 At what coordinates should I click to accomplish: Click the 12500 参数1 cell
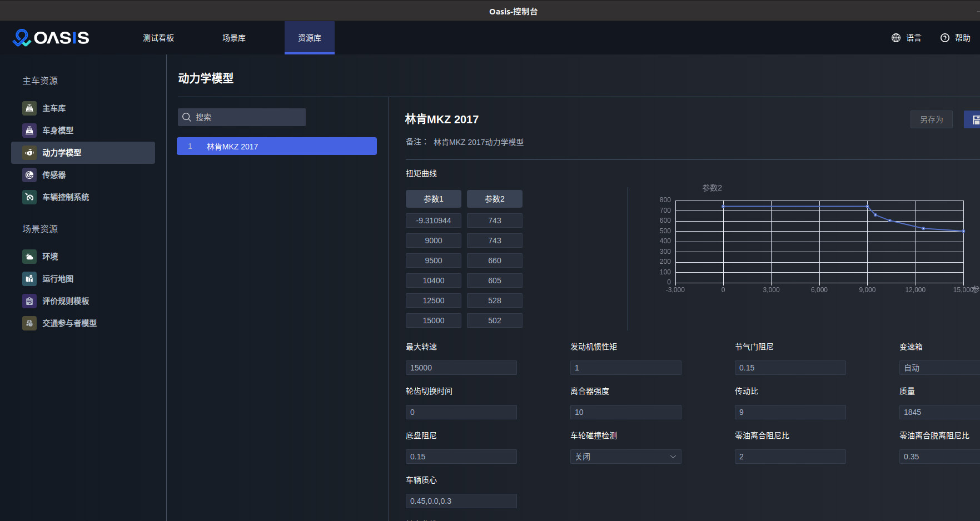click(x=434, y=300)
